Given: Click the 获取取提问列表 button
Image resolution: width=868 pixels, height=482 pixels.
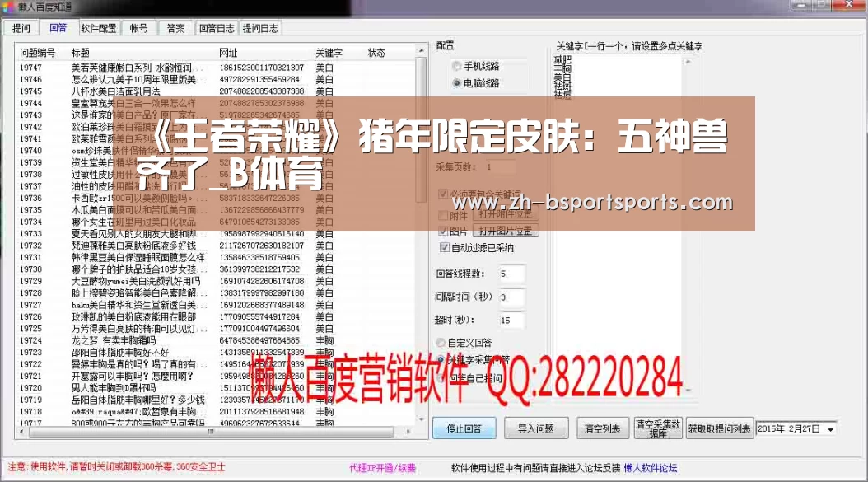Looking at the screenshot, I should (719, 428).
